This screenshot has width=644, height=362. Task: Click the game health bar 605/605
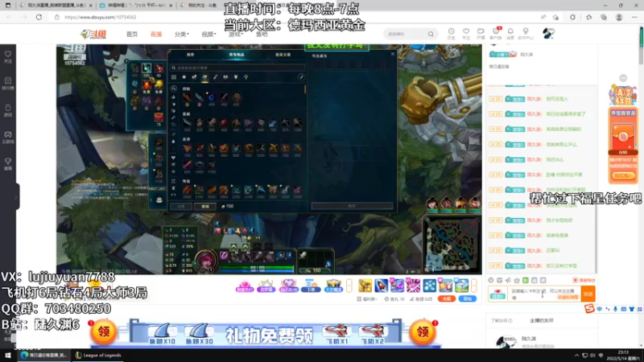pos(256,267)
